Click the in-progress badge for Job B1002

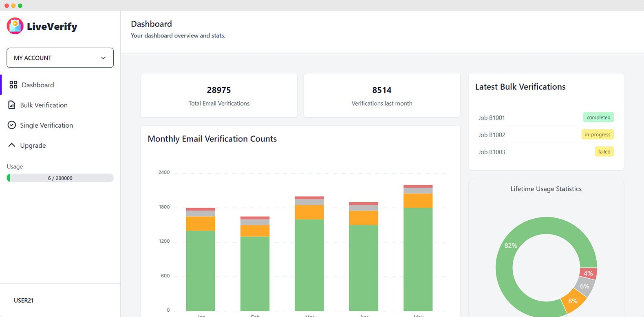pos(597,135)
